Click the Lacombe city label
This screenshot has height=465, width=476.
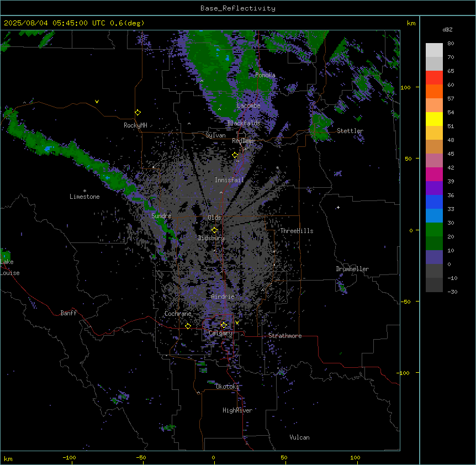pos(248,105)
